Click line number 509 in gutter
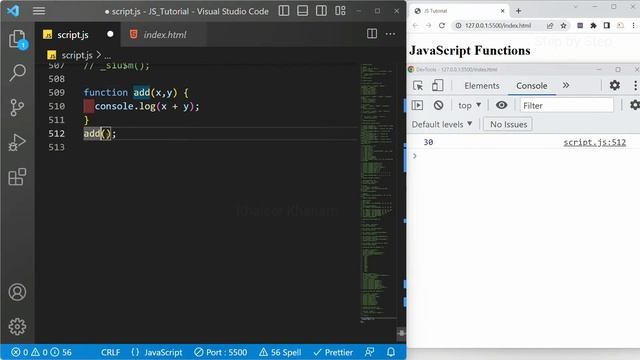This screenshot has height=360, width=640. tap(56, 93)
